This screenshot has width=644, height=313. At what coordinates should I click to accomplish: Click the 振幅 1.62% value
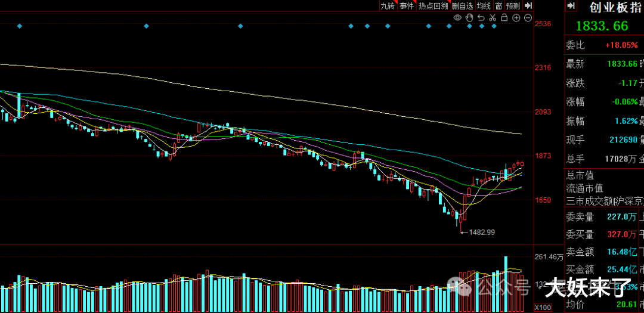(x=626, y=121)
